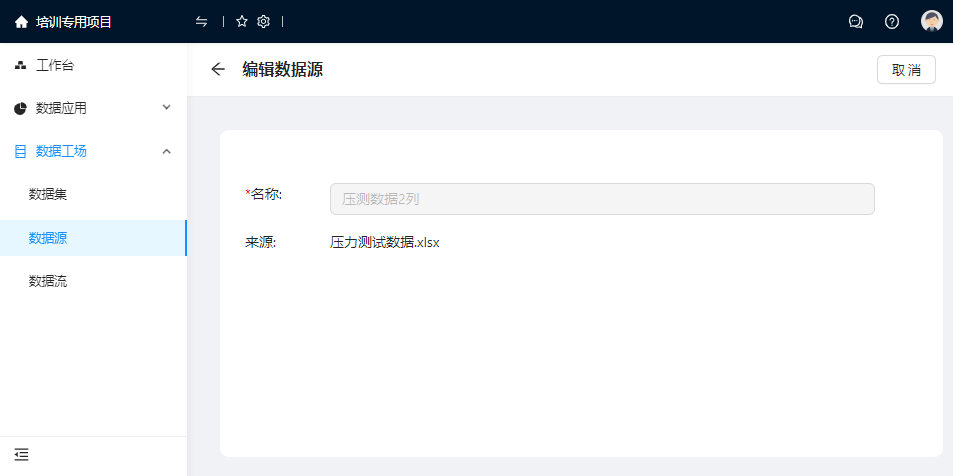Open the chat messages icon
The image size is (953, 476).
[x=855, y=21]
